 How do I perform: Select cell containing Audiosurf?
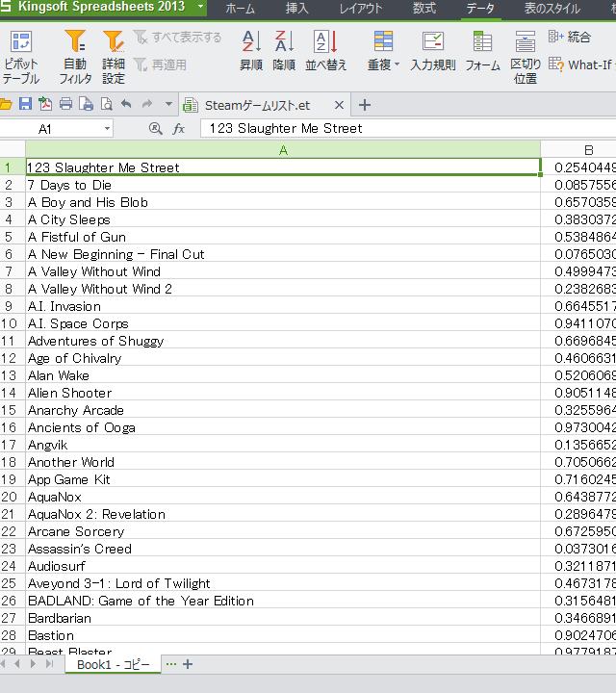283,566
